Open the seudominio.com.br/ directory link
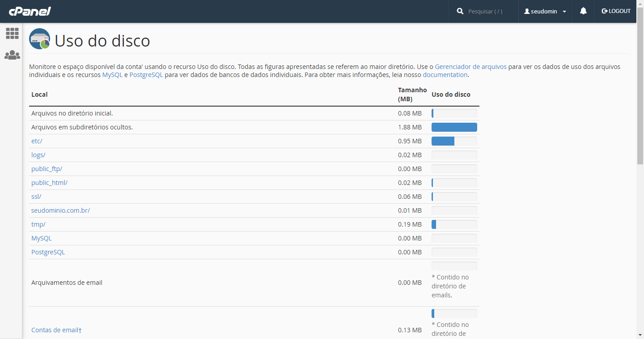Viewport: 644px width, 339px height. coord(60,210)
